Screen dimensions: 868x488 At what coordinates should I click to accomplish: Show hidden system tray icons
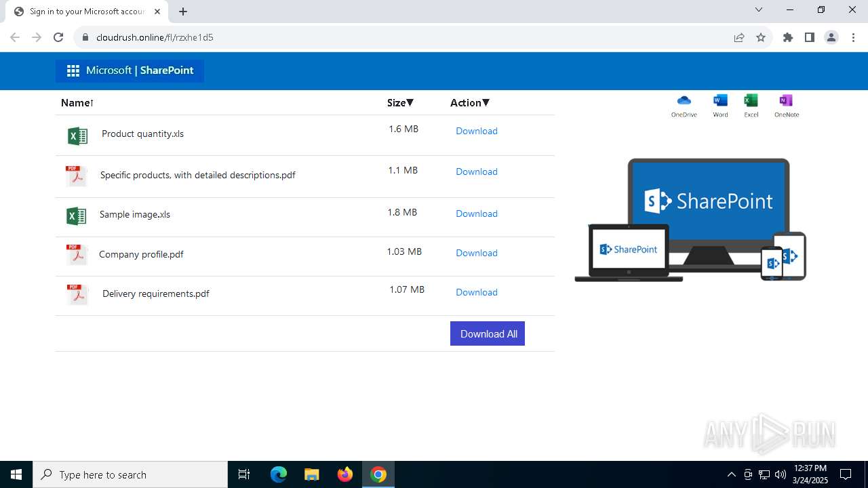click(x=731, y=474)
